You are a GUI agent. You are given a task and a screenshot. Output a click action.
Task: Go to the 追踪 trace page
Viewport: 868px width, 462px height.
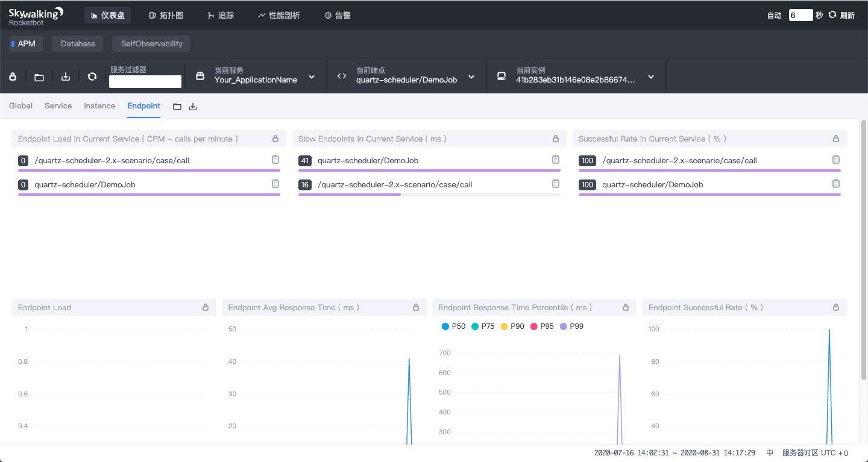click(x=220, y=15)
